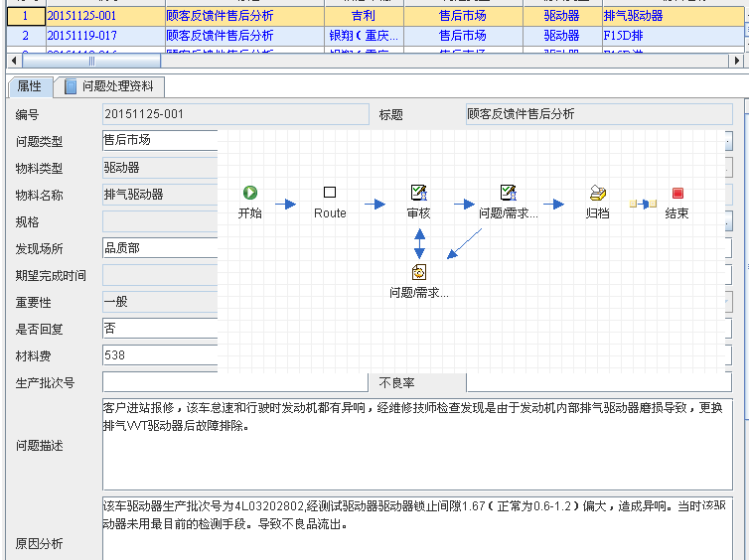Click row 2 售后市场 cell
749x560 pixels.
click(463, 36)
